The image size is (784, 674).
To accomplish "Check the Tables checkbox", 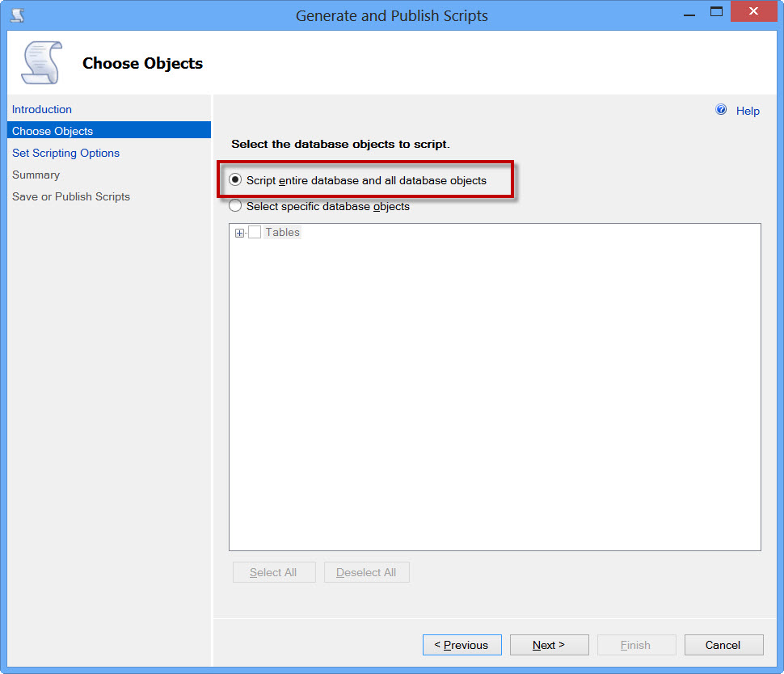I will tap(255, 233).
